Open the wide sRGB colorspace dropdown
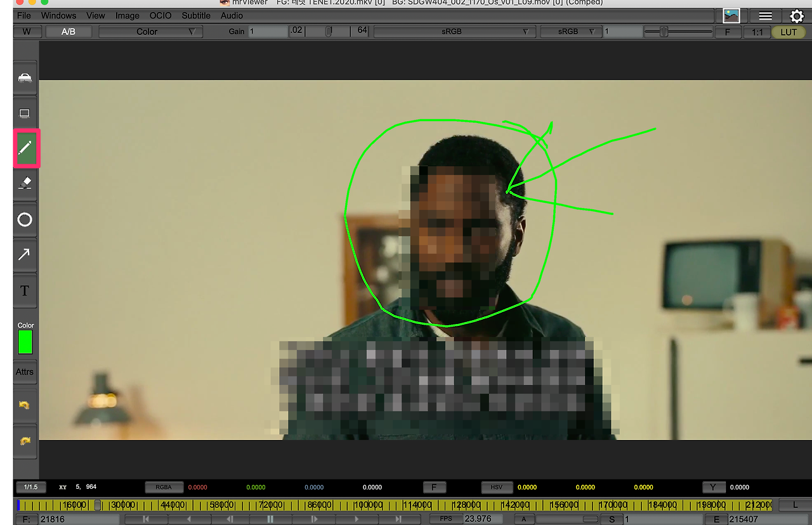The image size is (812, 525). (455, 32)
